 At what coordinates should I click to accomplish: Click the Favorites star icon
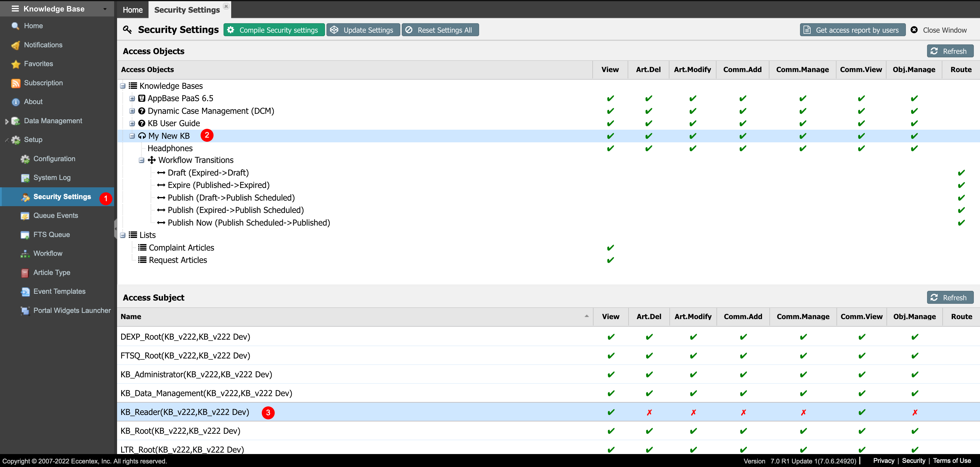pyautogui.click(x=16, y=64)
